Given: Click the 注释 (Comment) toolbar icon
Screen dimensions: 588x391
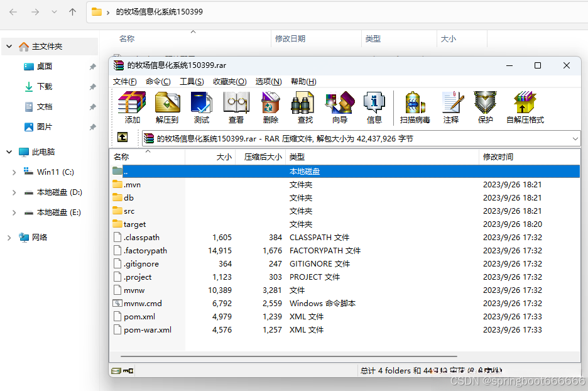Looking at the screenshot, I should pos(451,107).
